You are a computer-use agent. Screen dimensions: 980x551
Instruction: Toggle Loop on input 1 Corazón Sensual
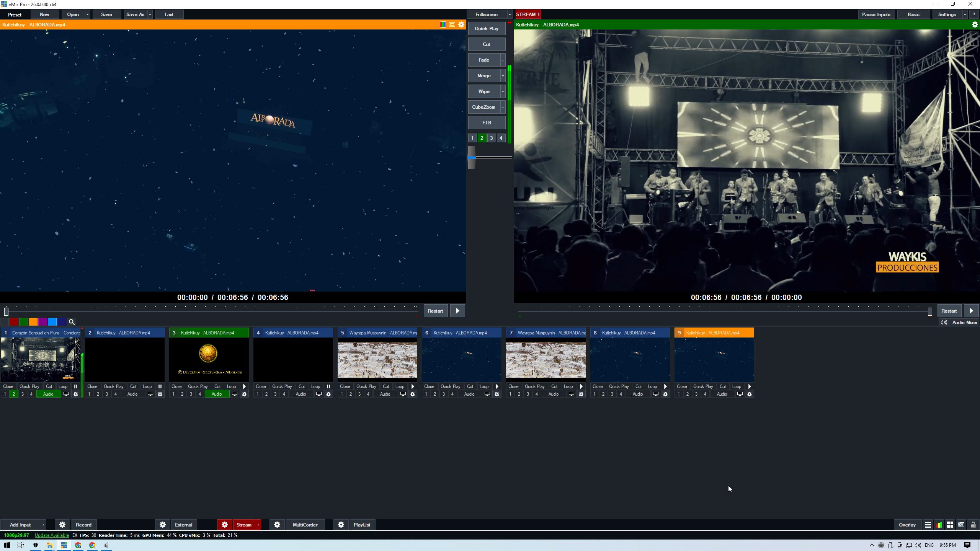(x=63, y=386)
